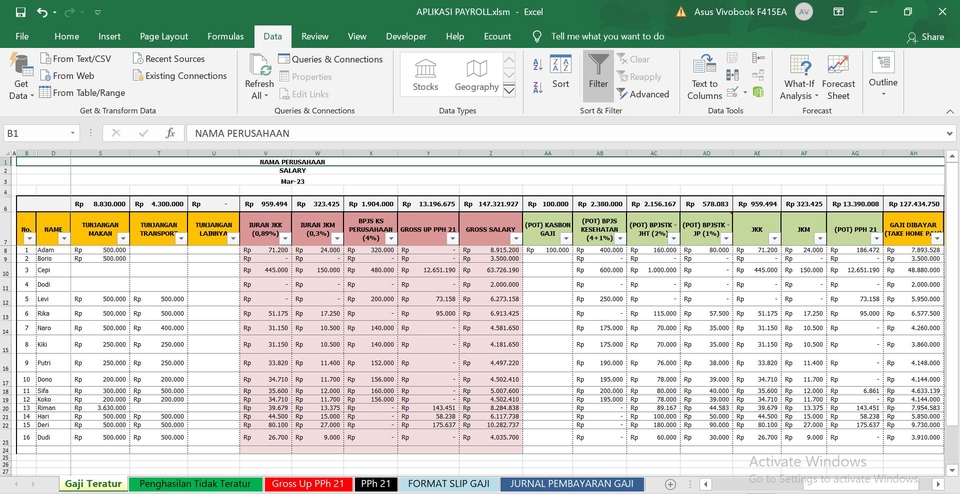Select Geography data type
960x494 pixels.
point(476,75)
